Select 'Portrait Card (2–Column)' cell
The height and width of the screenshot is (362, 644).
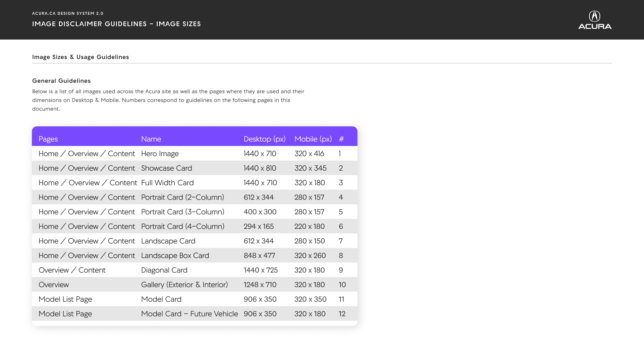(x=182, y=197)
